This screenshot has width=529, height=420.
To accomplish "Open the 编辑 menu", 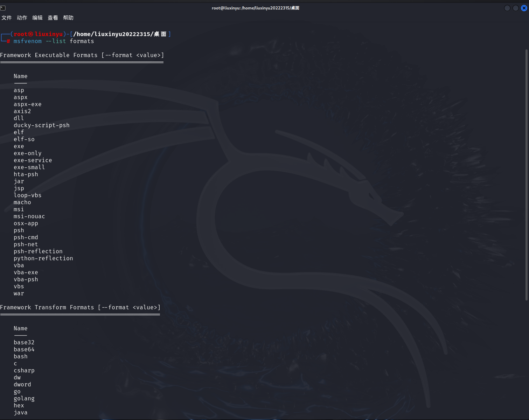I will point(37,18).
